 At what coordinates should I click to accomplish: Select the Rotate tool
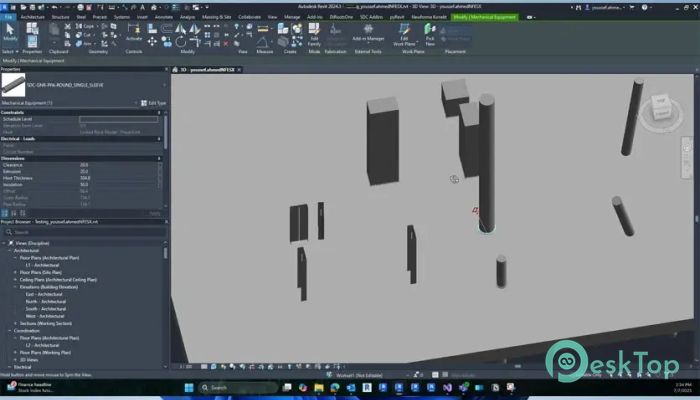(181, 42)
